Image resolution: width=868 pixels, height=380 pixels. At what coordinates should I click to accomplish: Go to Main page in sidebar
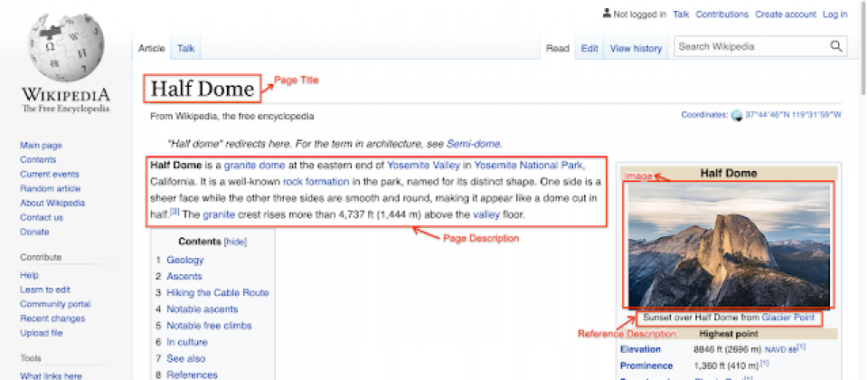click(41, 145)
